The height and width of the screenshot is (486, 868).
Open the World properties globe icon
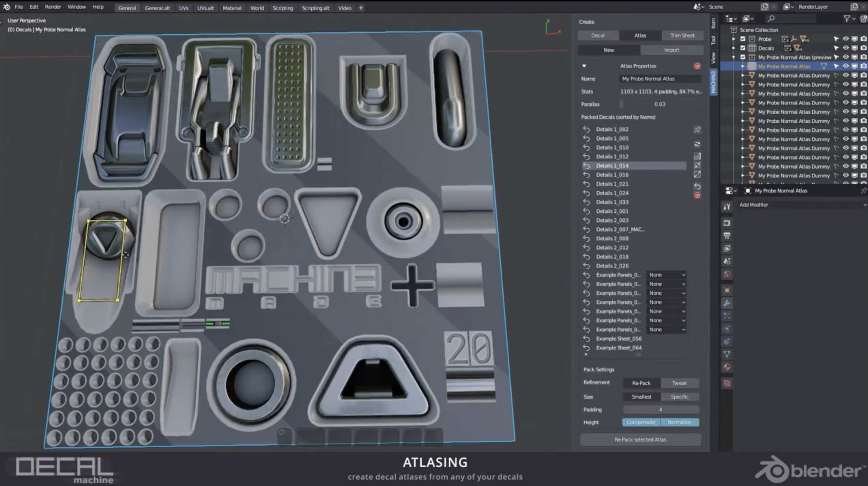[727, 274]
